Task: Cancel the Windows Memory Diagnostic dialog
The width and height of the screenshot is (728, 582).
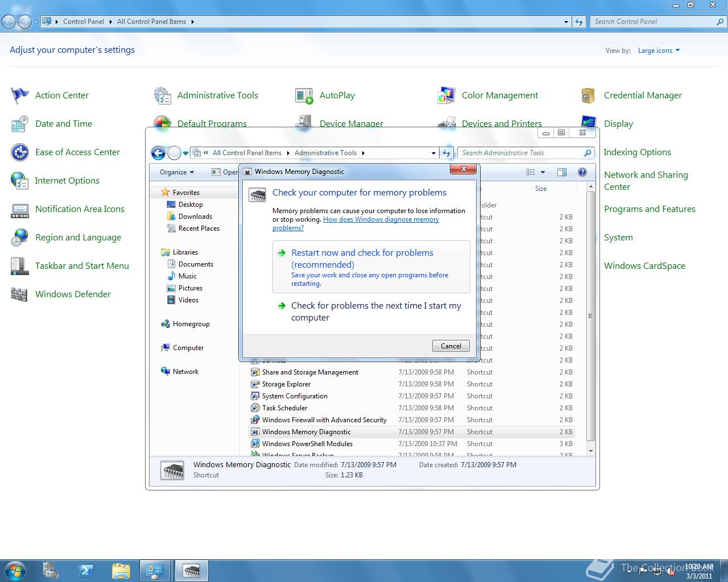Action: tap(451, 346)
